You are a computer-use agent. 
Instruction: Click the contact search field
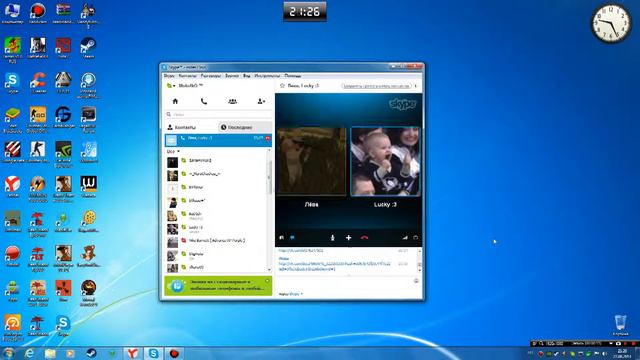[218, 114]
